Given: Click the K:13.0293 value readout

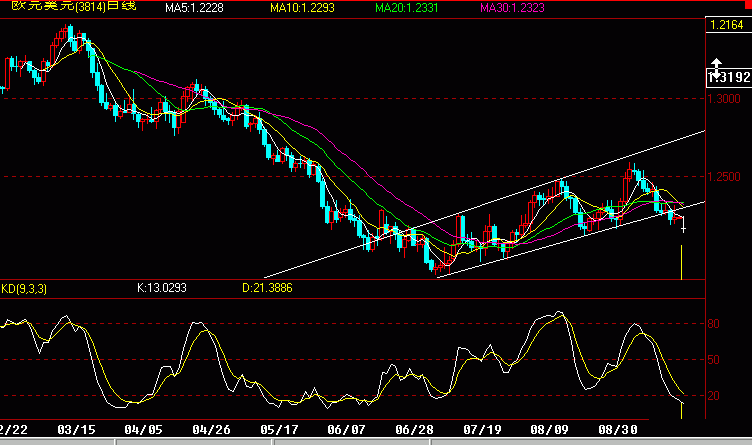Looking at the screenshot, I should pos(162,288).
